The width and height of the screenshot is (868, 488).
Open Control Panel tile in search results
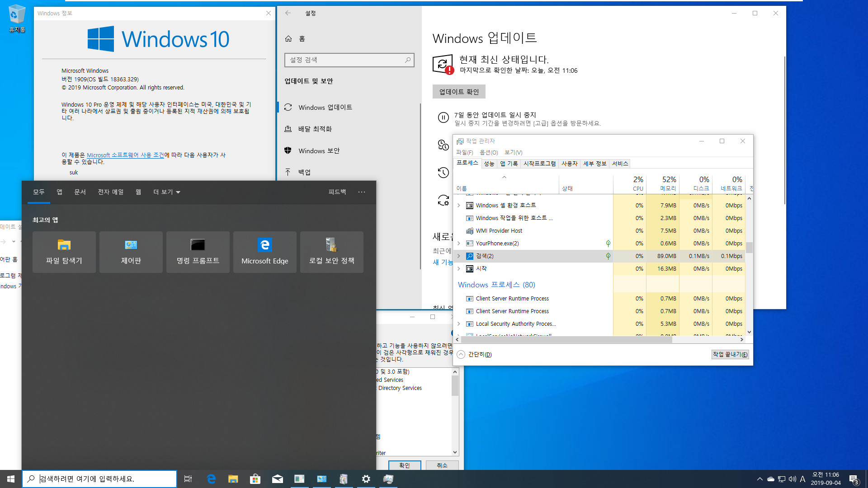[131, 252]
